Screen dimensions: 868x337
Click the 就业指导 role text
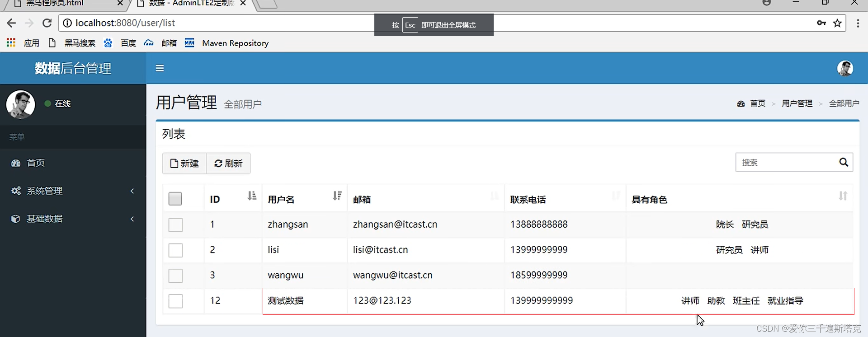(785, 301)
